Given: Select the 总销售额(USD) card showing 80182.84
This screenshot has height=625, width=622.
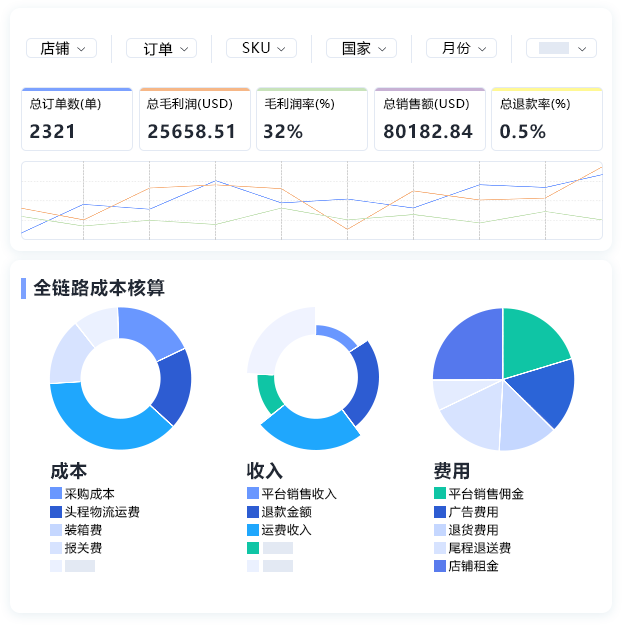Looking at the screenshot, I should [x=430, y=119].
